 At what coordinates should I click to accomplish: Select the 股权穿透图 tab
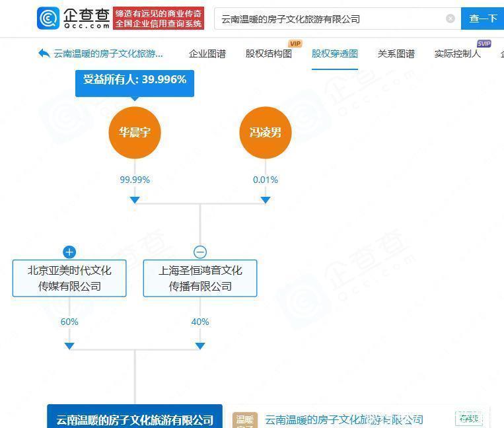[x=334, y=54]
